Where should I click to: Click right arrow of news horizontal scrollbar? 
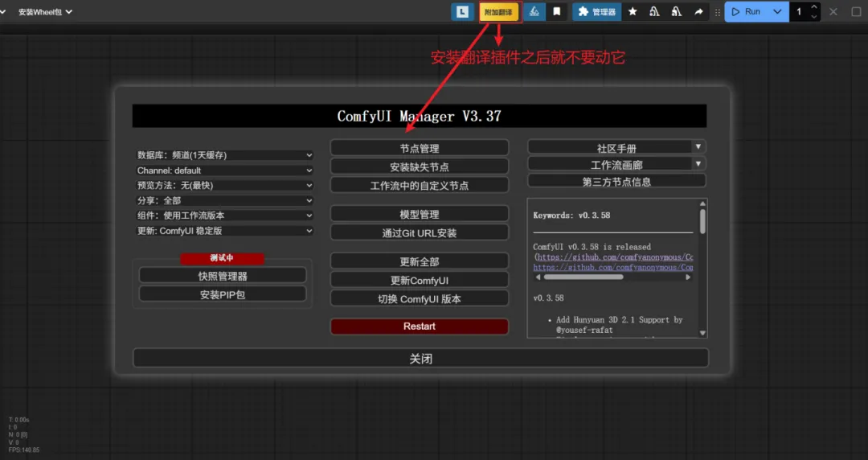(x=688, y=277)
